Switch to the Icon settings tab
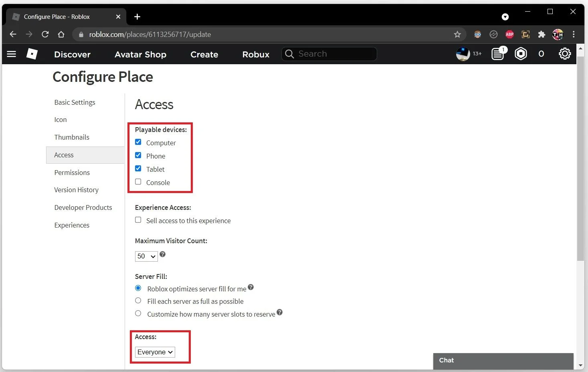The width and height of the screenshot is (588, 372). 61,120
